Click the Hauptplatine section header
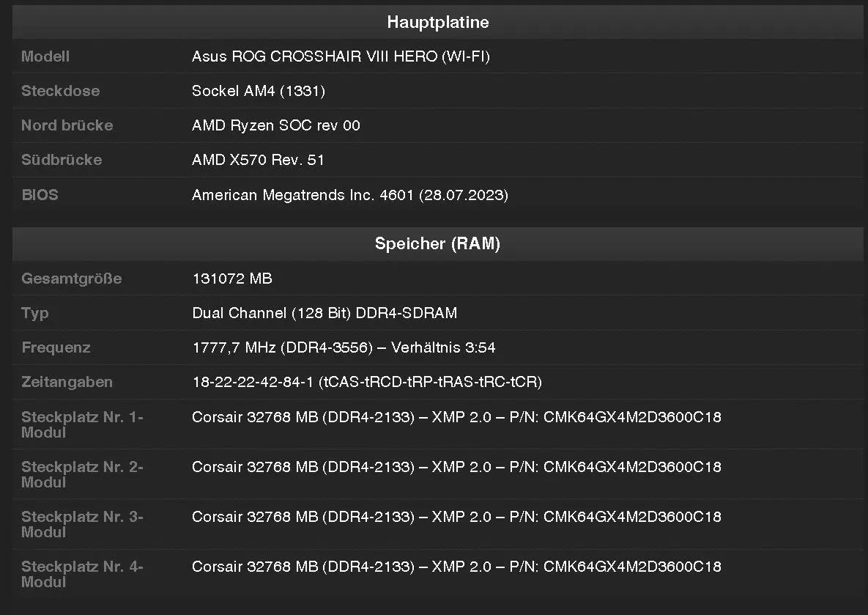 437,22
